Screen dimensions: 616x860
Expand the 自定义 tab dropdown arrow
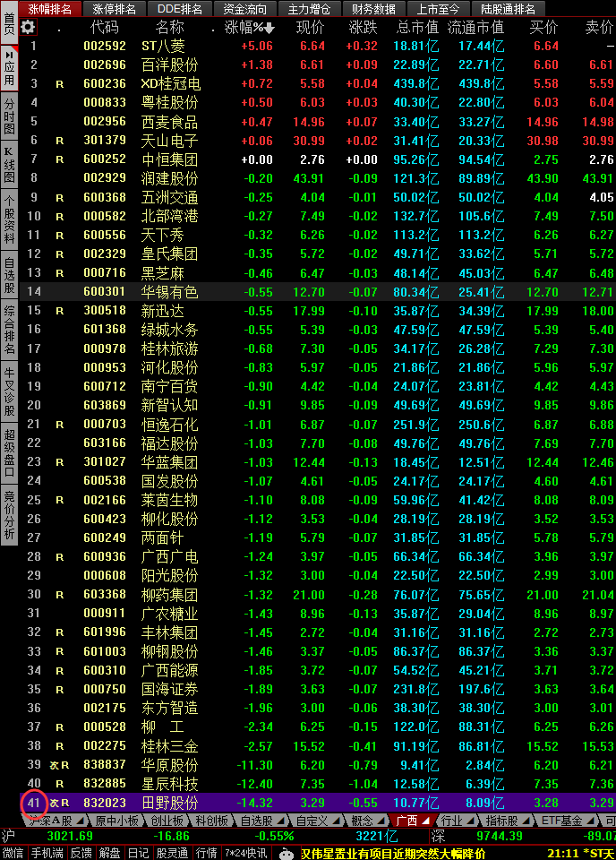[336, 821]
